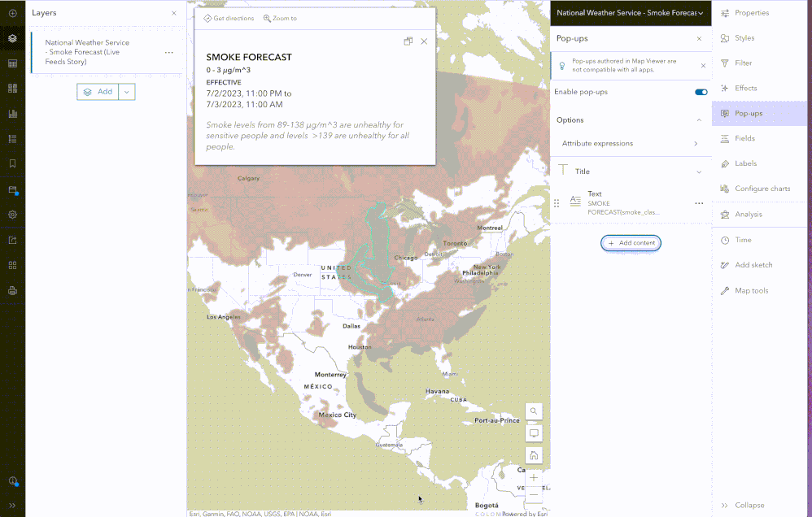This screenshot has width=812, height=517.
Task: Open options menu for Smoke Forecast layer
Action: click(x=168, y=52)
